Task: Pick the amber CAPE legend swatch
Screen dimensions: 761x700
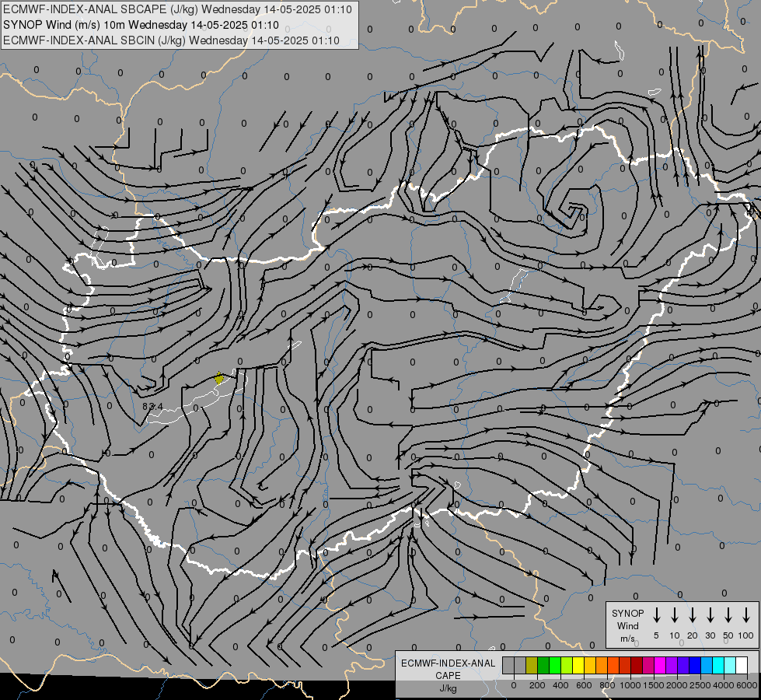Action: click(x=590, y=665)
